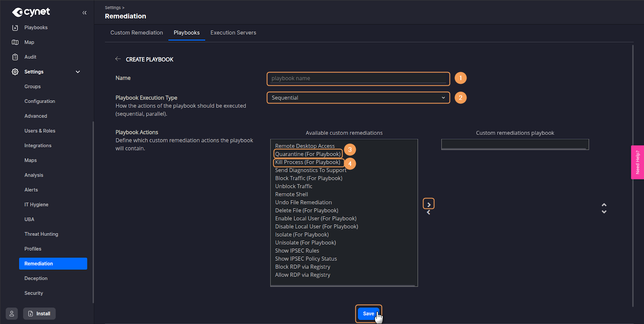Image resolution: width=644 pixels, height=324 pixels.
Task: Collapse the sidebar with double chevron icon
Action: [85, 13]
